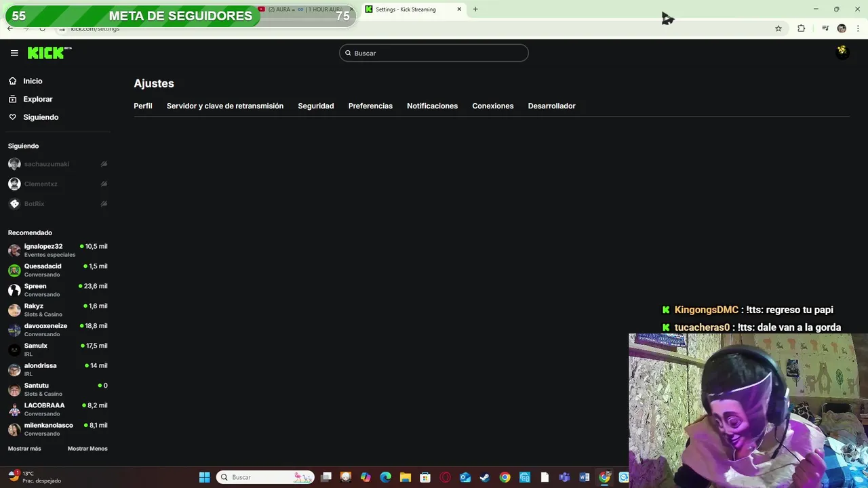
Task: Click Mostrar Menos under Recomendado
Action: point(87,449)
